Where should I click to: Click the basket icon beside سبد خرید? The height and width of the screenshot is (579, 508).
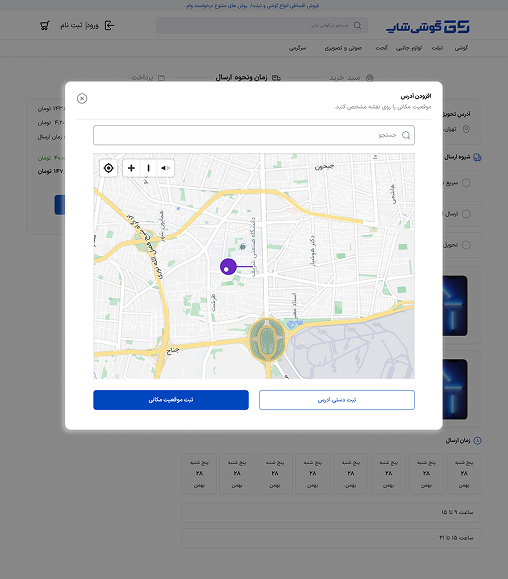click(370, 78)
